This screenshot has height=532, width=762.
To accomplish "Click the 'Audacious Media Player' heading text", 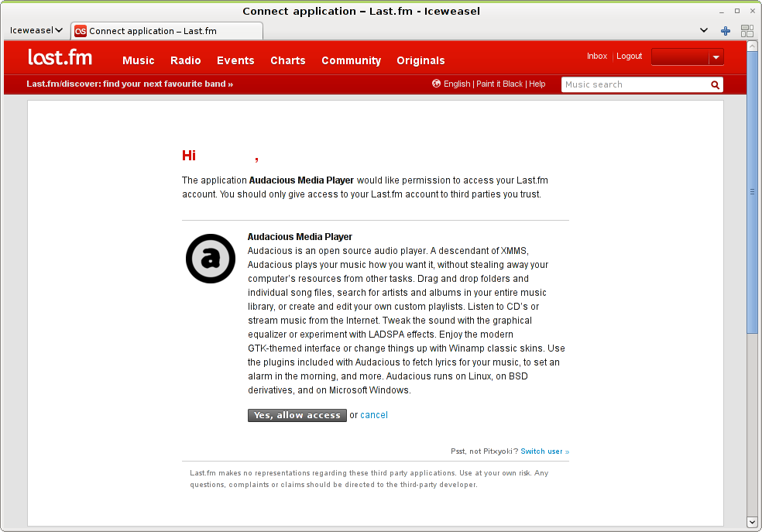I will [x=300, y=237].
